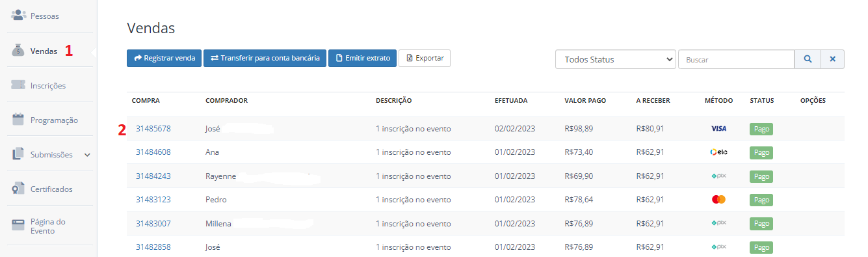Click the Pago badge in Ana's row
Screen dimensions: 868x257
click(x=762, y=152)
